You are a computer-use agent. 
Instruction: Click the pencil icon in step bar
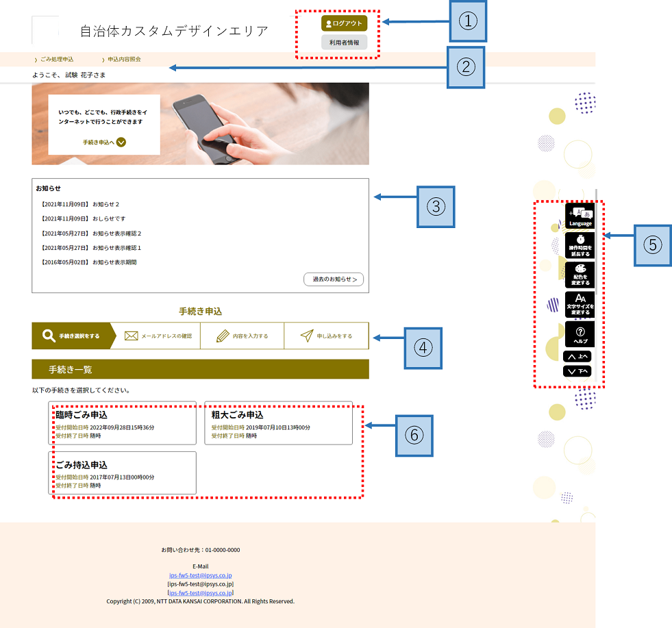(x=223, y=336)
